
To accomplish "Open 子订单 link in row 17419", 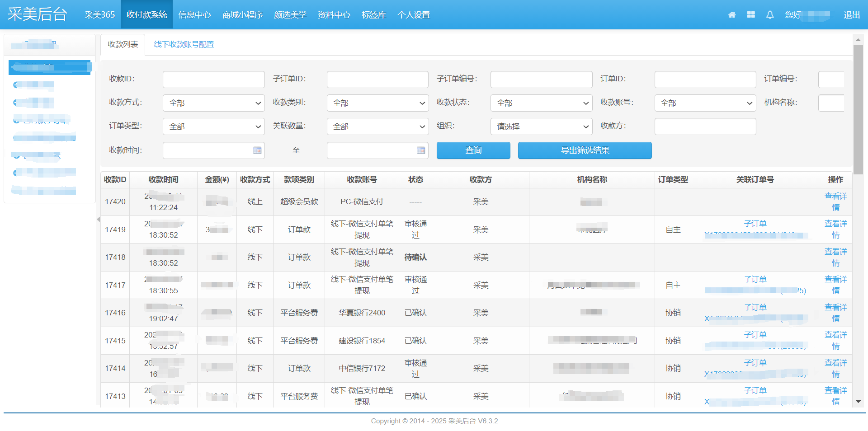I will 755,224.
